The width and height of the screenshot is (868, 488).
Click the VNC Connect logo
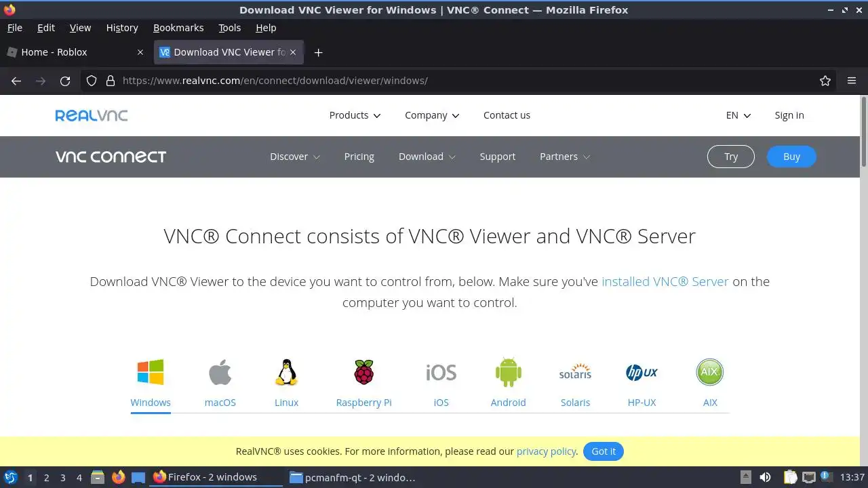pos(111,157)
